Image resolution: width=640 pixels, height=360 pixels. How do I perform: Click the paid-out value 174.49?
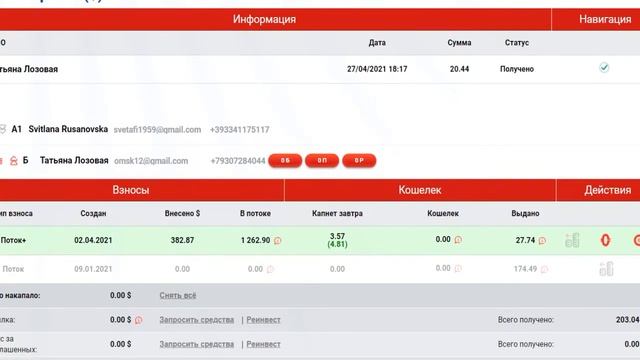point(525,269)
